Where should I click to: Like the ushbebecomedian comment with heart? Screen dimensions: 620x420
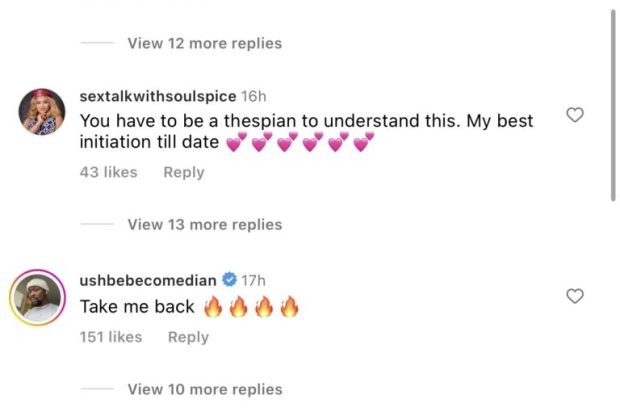[x=575, y=296]
